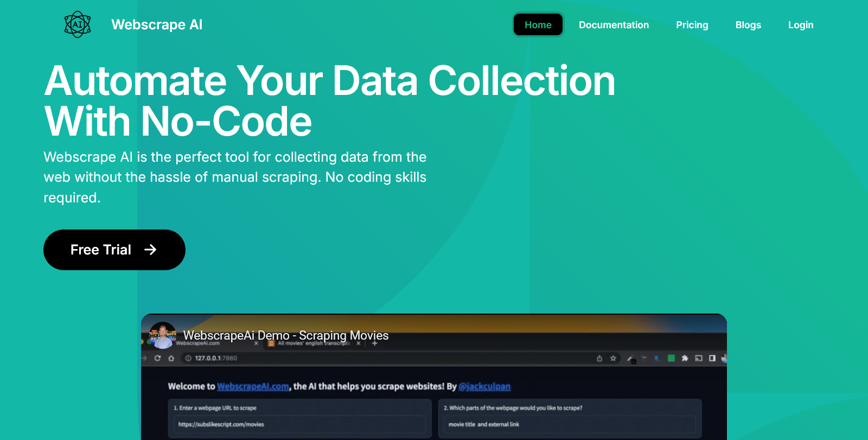Click the arrow icon in Free Trial button

pos(150,250)
